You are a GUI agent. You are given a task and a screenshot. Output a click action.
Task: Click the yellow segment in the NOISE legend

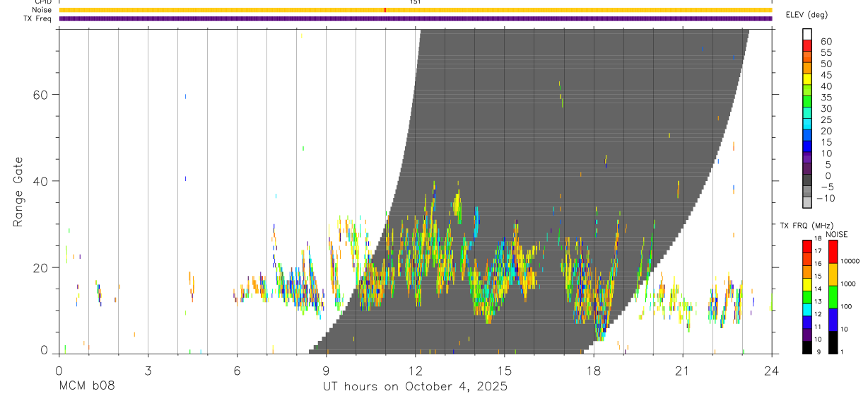coord(833,274)
